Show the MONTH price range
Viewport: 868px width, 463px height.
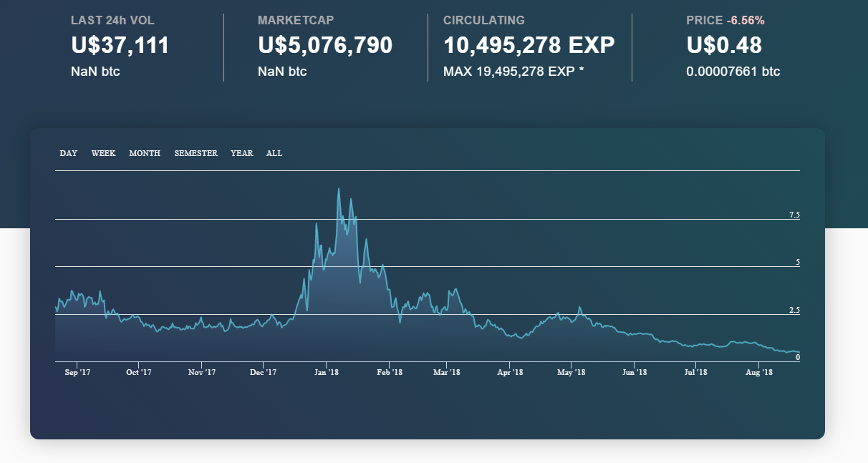[x=145, y=153]
